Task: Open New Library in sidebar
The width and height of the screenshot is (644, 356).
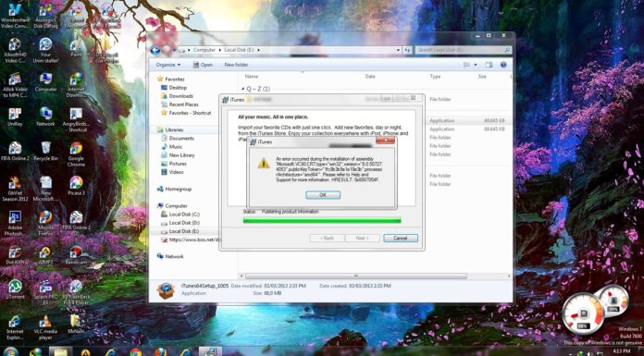Action: pos(182,155)
